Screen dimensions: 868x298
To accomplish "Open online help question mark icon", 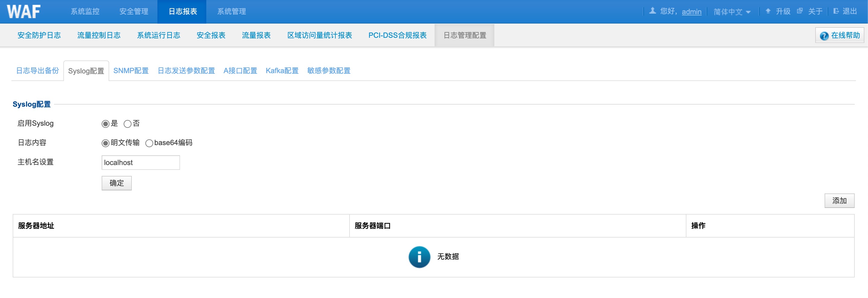I will pos(824,36).
